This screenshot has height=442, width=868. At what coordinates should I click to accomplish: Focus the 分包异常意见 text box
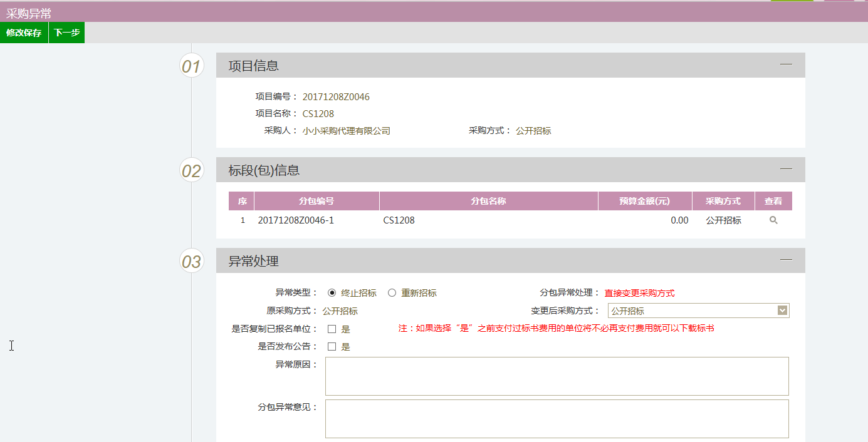(557, 419)
